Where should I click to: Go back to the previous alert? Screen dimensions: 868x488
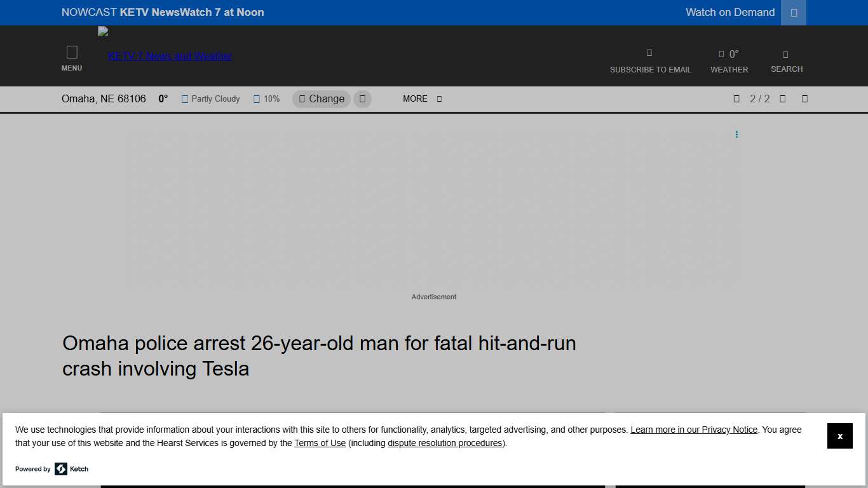pyautogui.click(x=736, y=98)
